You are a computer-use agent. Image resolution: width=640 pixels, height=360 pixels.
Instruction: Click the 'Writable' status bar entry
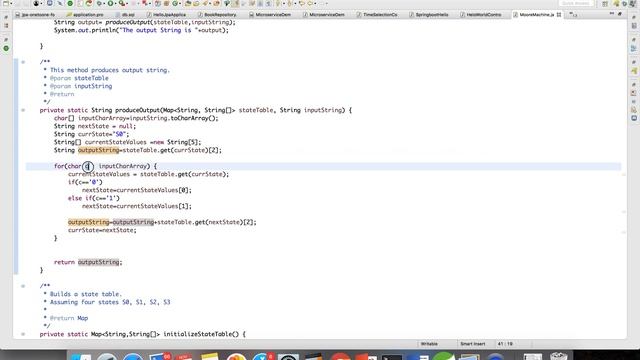(x=429, y=344)
